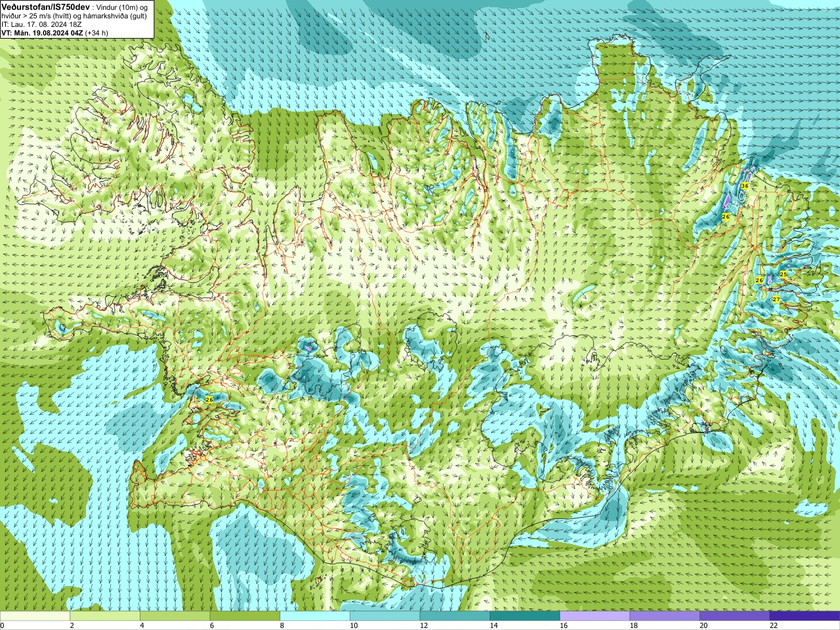Pick the pale cyan 8–10 m/s swatch
840x630 pixels.
tap(315, 616)
